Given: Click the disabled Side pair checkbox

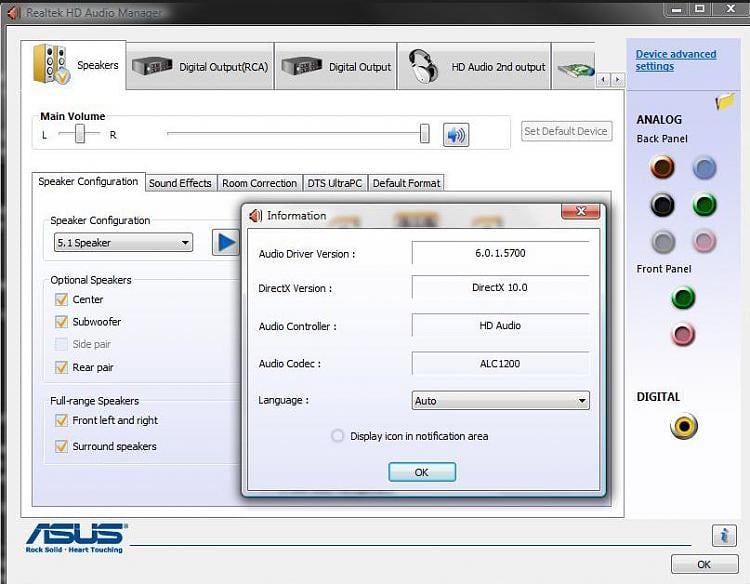Looking at the screenshot, I should (61, 344).
